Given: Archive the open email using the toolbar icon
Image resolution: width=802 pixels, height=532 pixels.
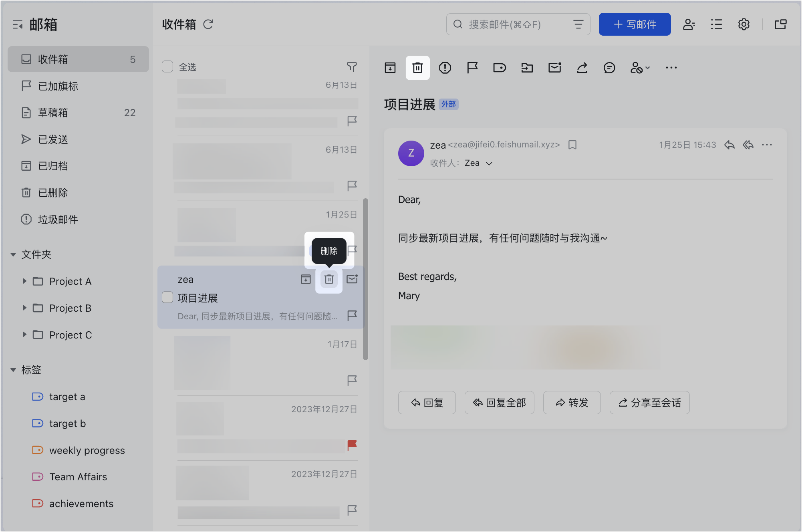Looking at the screenshot, I should tap(390, 68).
